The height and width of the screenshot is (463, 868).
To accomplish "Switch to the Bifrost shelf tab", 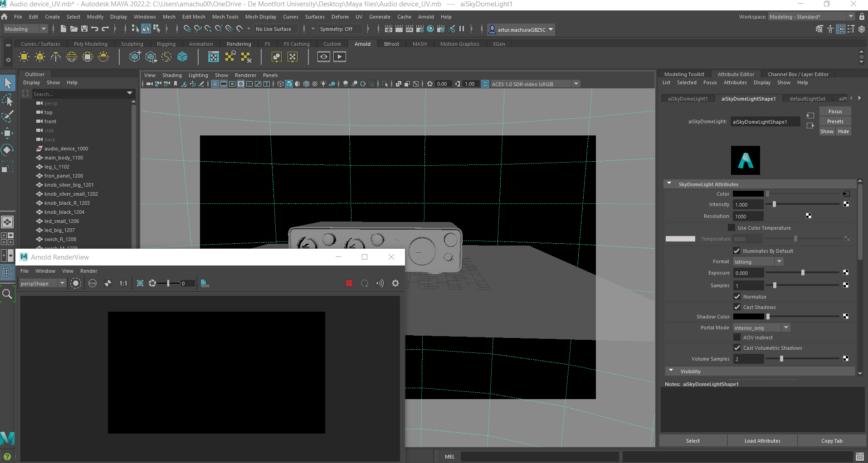I will click(391, 43).
